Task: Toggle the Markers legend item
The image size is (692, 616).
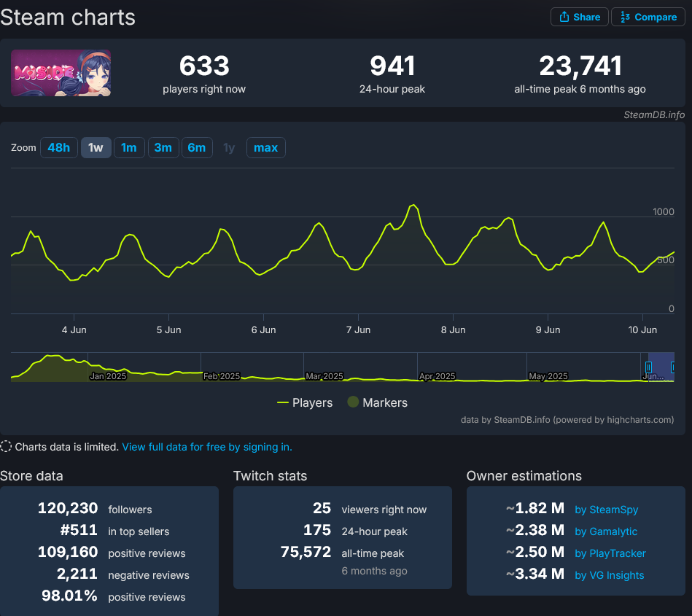Action: tap(377, 402)
